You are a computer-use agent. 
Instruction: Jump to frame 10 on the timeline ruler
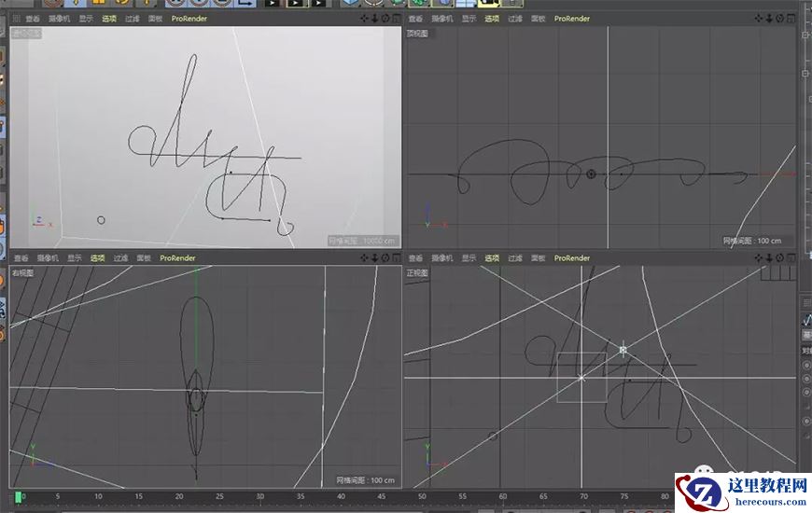coord(98,496)
